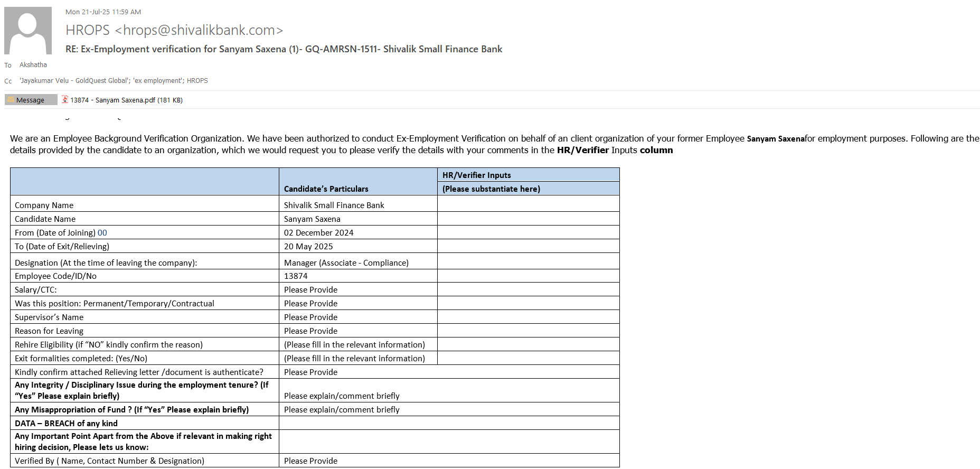Image resolution: width=980 pixels, height=469 pixels.
Task: Click 'Please Provide' in the Salary/CTC row
Action: 310,289
